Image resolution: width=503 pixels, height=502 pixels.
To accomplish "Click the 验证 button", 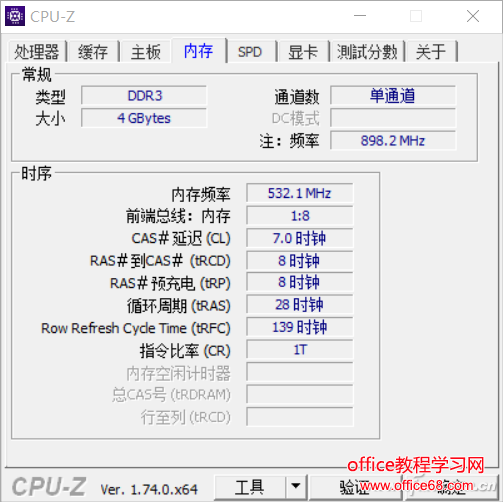I will (355, 487).
